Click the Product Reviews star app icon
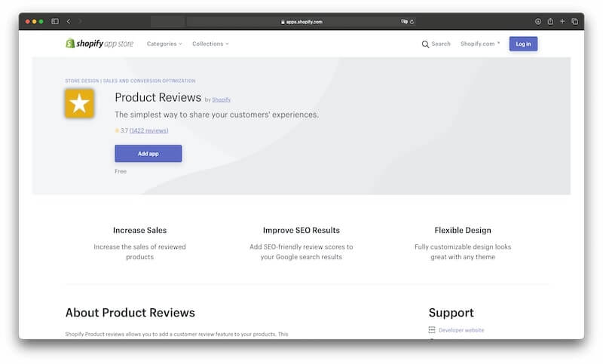This screenshot has height=364, width=603. pyautogui.click(x=80, y=103)
